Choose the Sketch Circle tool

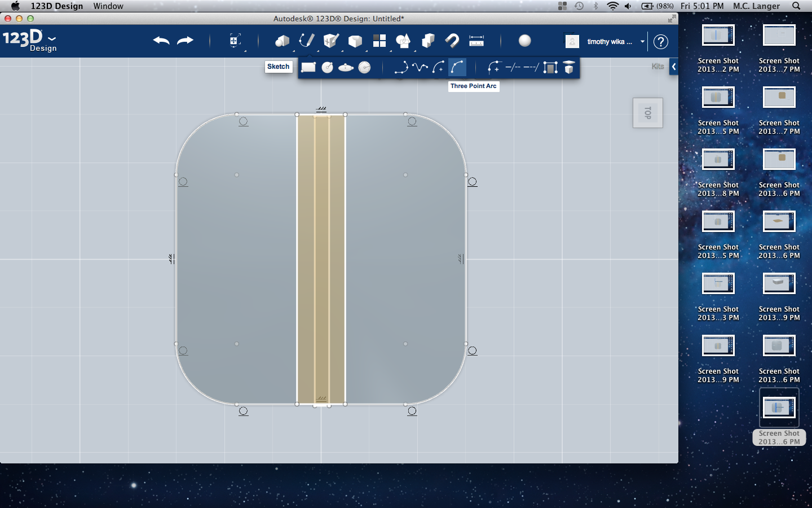pyautogui.click(x=327, y=67)
